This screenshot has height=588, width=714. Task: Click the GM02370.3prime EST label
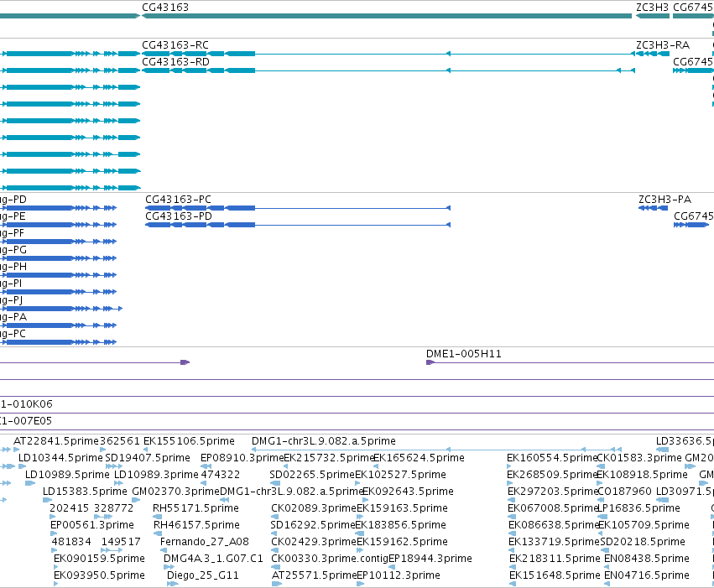click(x=175, y=492)
